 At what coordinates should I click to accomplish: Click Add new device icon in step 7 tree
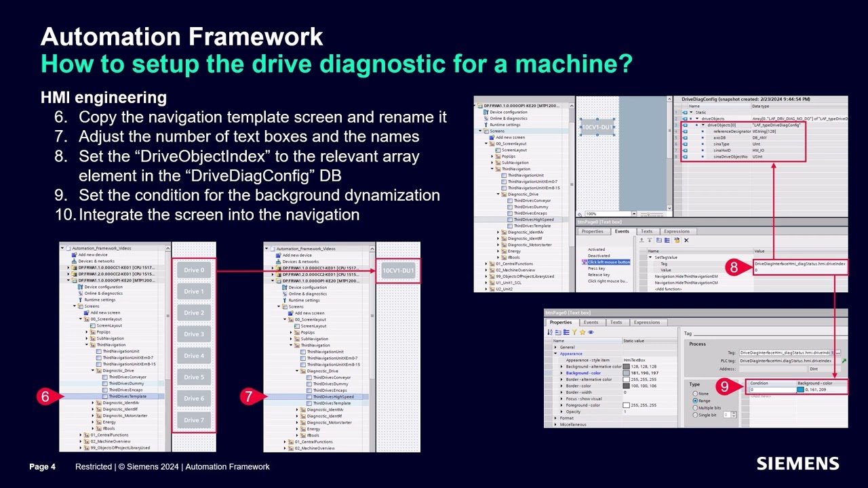(x=278, y=255)
